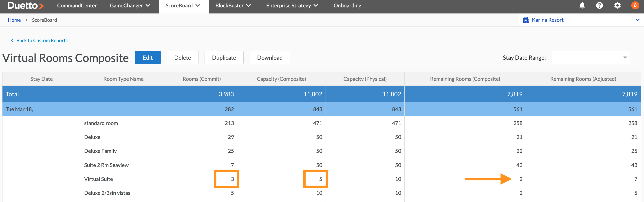Image resolution: width=644 pixels, height=202 pixels.
Task: Open the Enterprise Strategy menu
Action: pyautogui.click(x=292, y=6)
